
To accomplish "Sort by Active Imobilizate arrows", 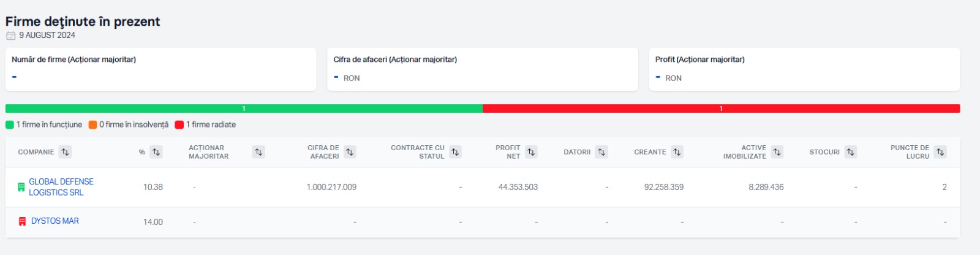I will pyautogui.click(x=777, y=152).
